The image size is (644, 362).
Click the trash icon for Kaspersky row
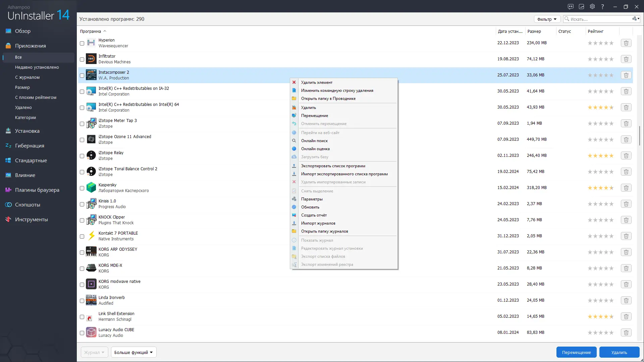pyautogui.click(x=626, y=188)
